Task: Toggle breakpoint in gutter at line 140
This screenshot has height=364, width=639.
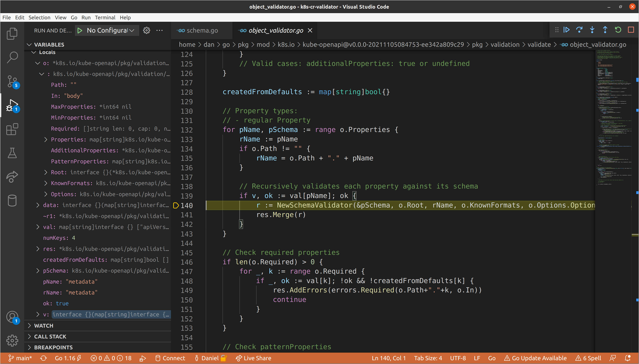Action: 176,205
